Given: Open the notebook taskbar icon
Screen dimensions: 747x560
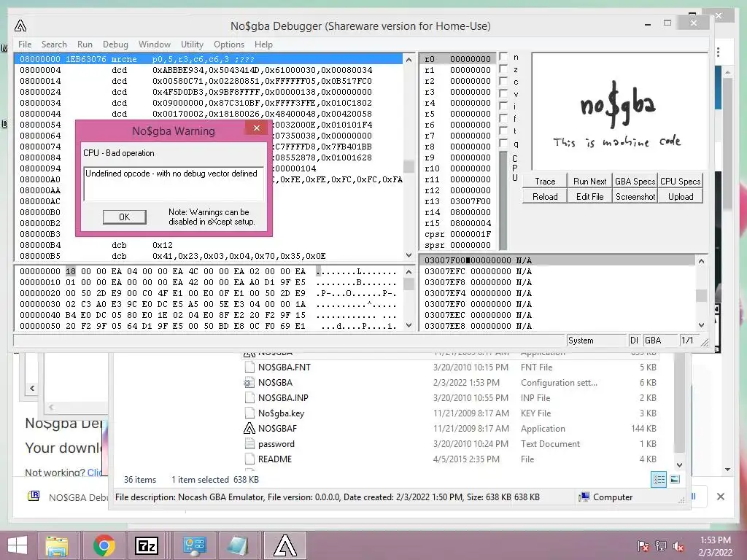Looking at the screenshot, I should click(x=237, y=545).
